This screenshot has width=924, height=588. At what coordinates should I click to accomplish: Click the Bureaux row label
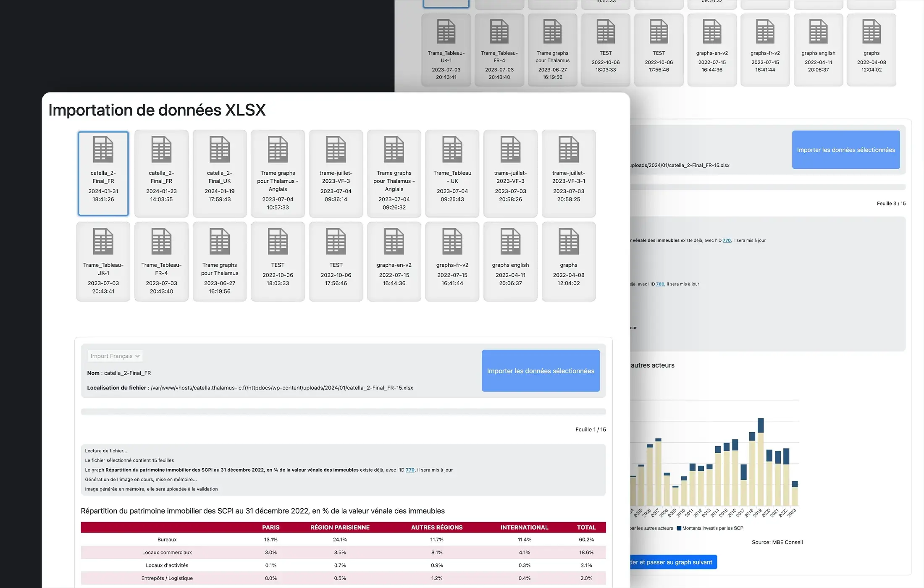167,540
